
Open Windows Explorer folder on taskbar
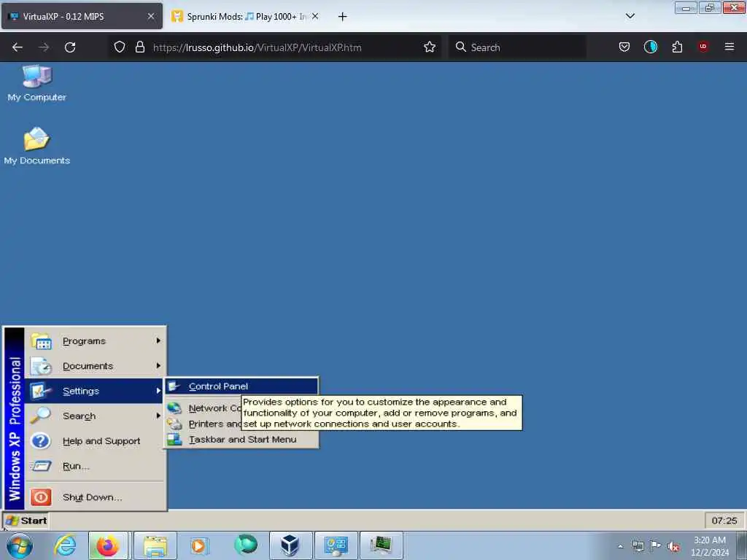pyautogui.click(x=155, y=545)
